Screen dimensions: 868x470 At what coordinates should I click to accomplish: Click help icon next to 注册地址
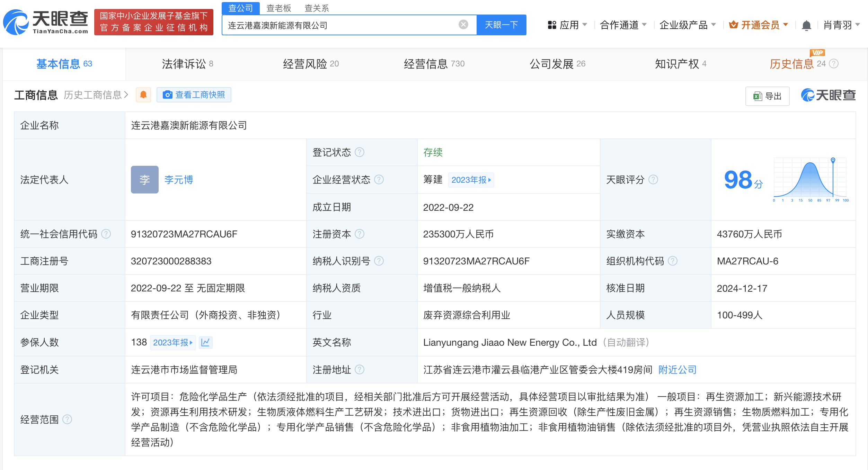tap(360, 370)
